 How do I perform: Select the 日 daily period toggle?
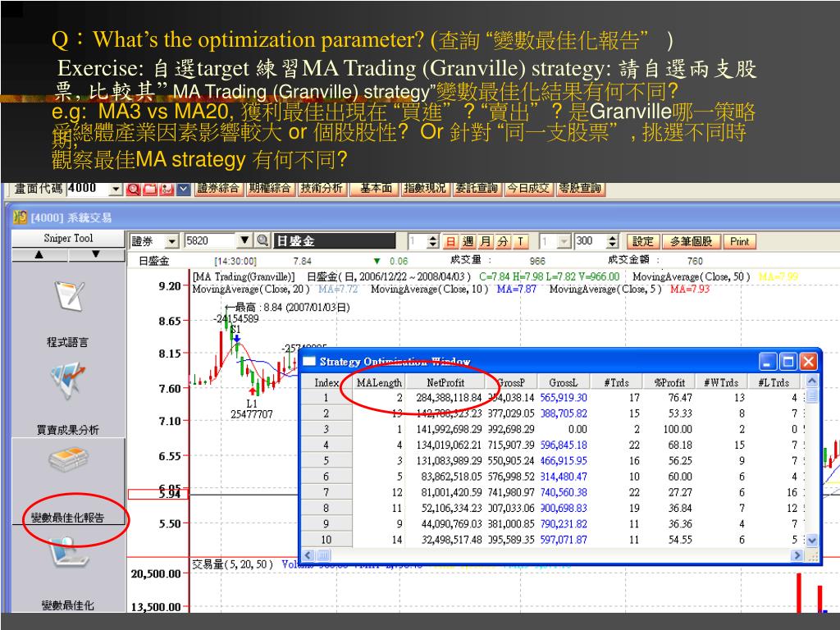click(x=451, y=242)
